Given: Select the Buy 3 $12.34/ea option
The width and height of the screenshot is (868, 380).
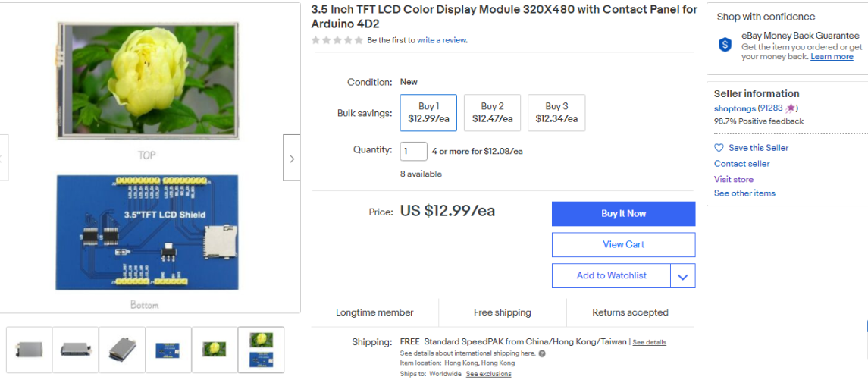Looking at the screenshot, I should point(556,112).
